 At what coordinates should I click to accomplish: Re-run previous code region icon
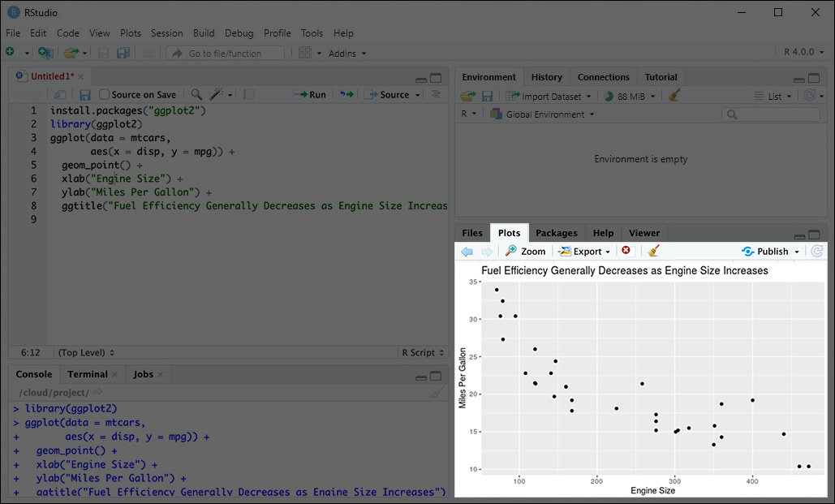tap(346, 94)
